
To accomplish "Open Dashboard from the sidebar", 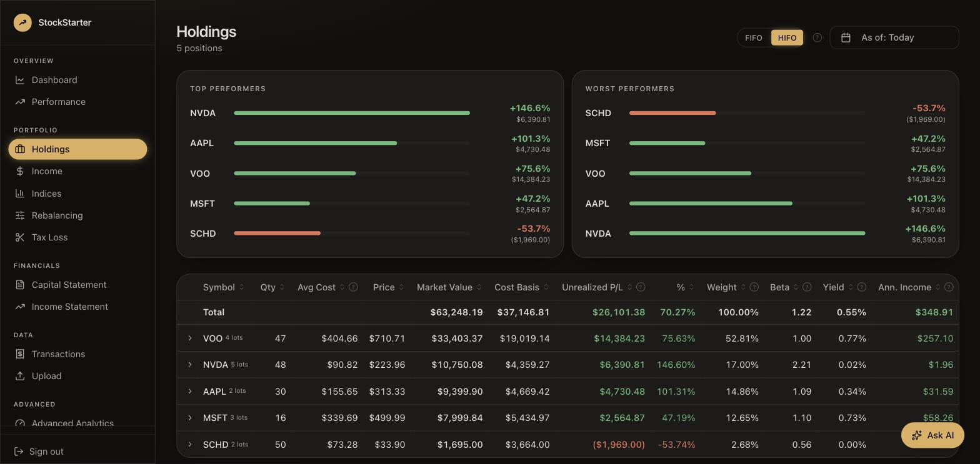I will click(x=77, y=80).
